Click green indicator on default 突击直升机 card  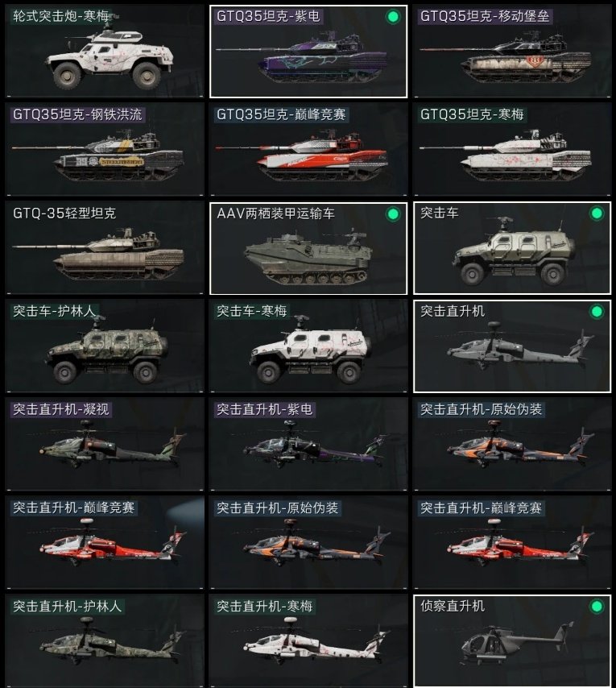[x=597, y=312]
